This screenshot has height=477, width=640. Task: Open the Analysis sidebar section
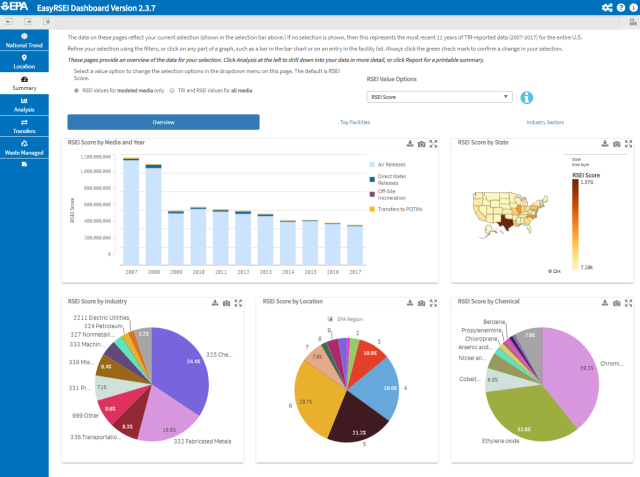[24, 104]
